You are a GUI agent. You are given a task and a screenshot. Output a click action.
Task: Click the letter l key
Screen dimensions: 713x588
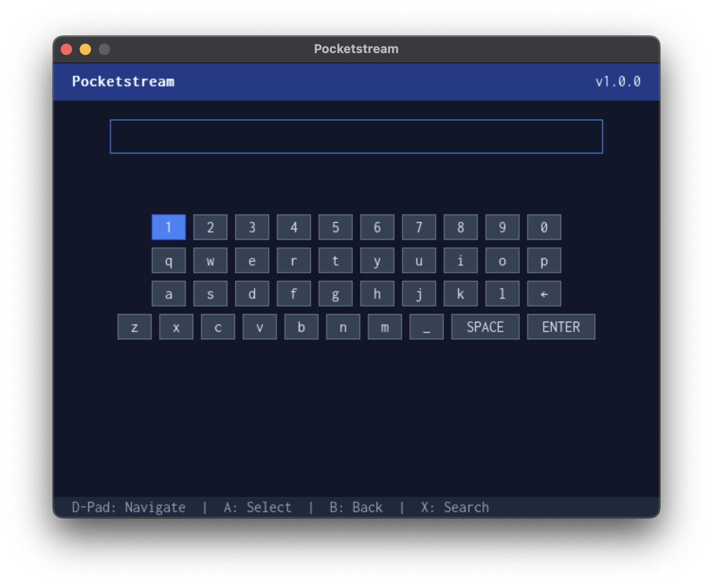click(x=502, y=294)
